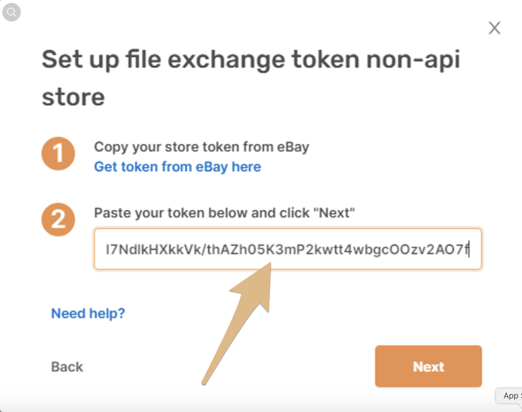
Task: Go back using the Back button
Action: tap(67, 367)
